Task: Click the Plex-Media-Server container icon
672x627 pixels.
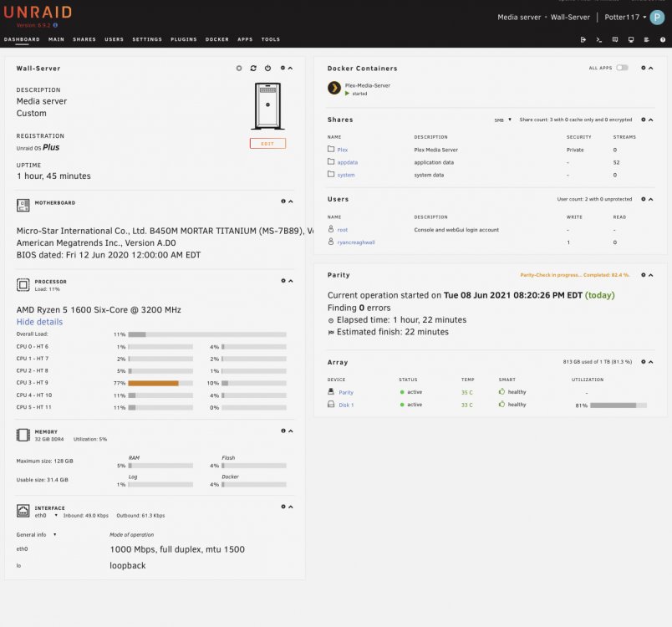Action: pyautogui.click(x=334, y=88)
